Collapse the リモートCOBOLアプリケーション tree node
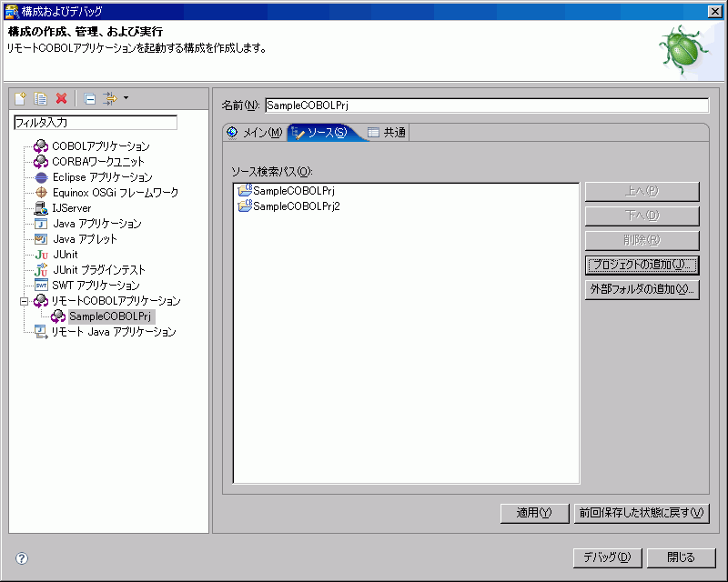Viewport: 728px width, 582px height. (25, 301)
